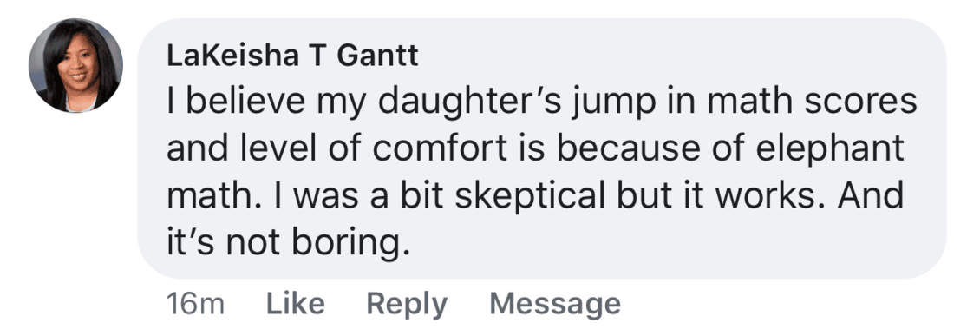Click the word "boring." in the comment
This screenshot has height=336, width=980.
(351, 244)
